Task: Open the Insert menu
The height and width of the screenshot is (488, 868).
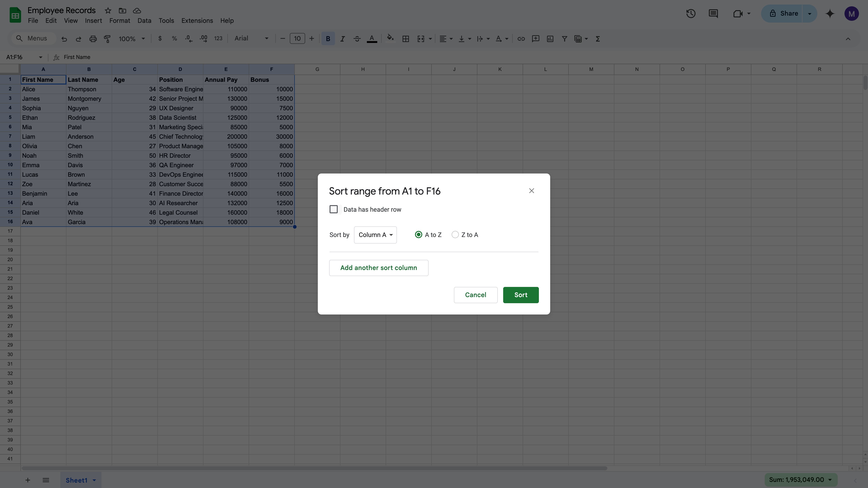Action: (93, 21)
